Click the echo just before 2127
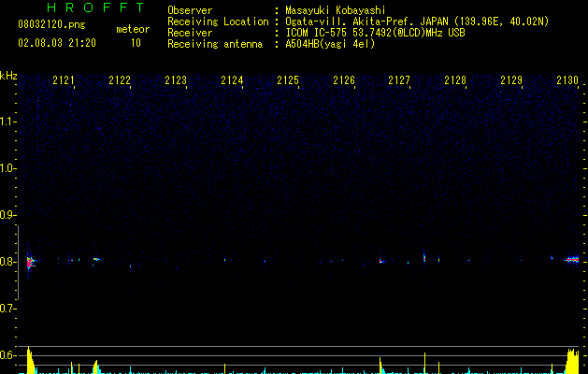Viewport: 588px width, 374px height. (x=381, y=261)
